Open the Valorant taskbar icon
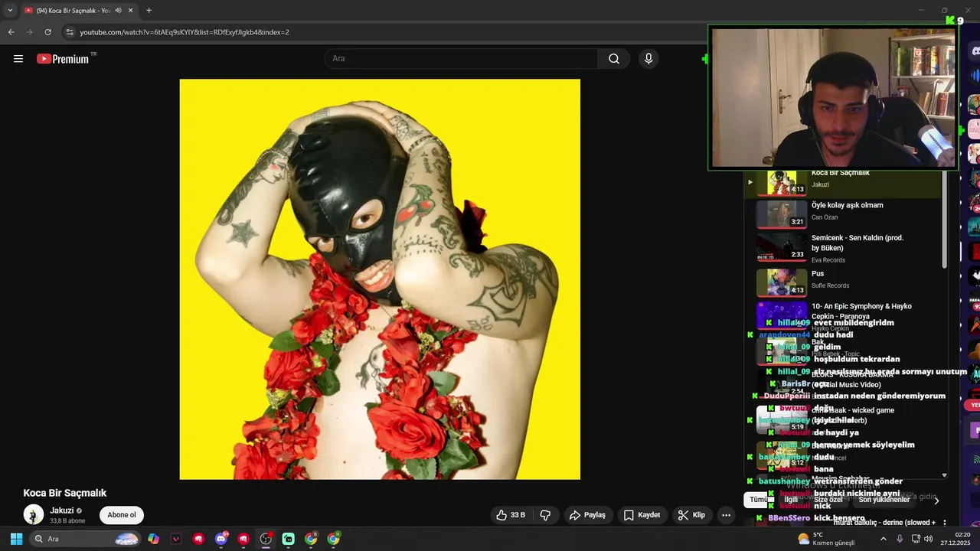980x551 pixels. 176,539
